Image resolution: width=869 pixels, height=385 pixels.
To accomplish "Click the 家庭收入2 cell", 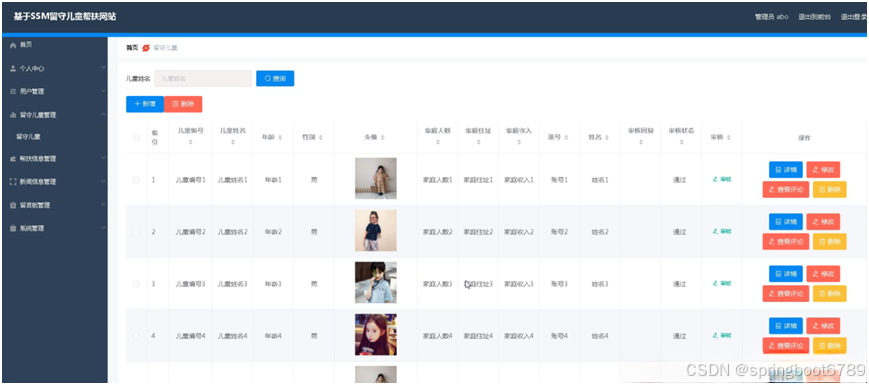I will (x=519, y=232).
